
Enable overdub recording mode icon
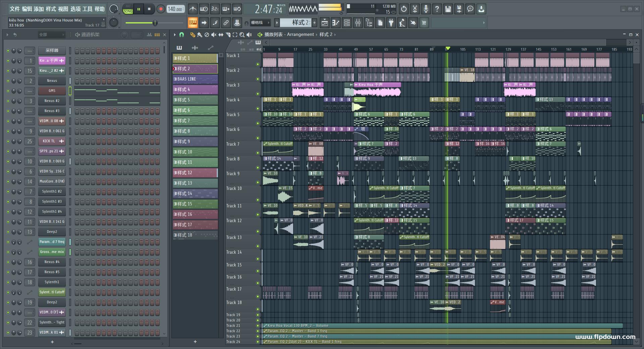pos(226,9)
